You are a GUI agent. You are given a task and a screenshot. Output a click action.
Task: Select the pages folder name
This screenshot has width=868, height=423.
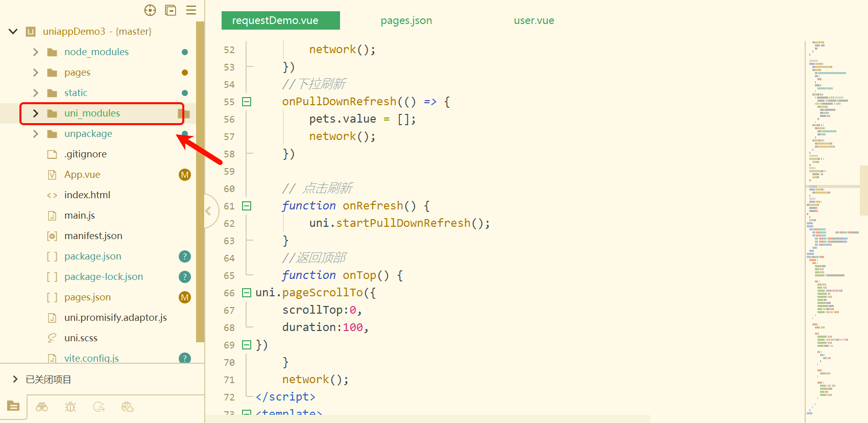(77, 72)
